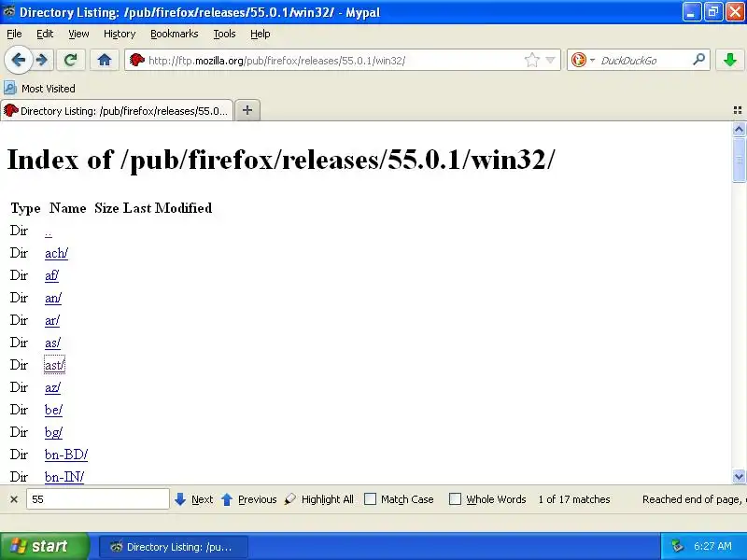Viewport: 747px width, 560px height.
Task: Open the Windows Start button
Action: click(44, 546)
